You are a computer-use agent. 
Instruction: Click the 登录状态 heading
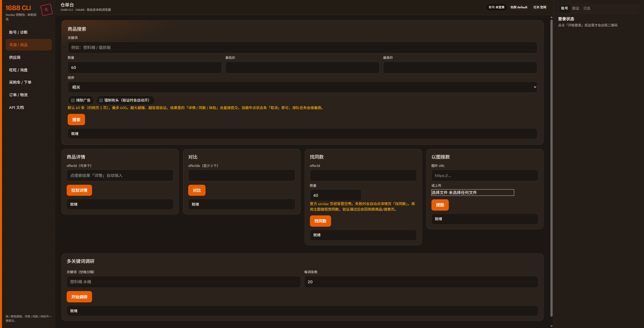566,19
